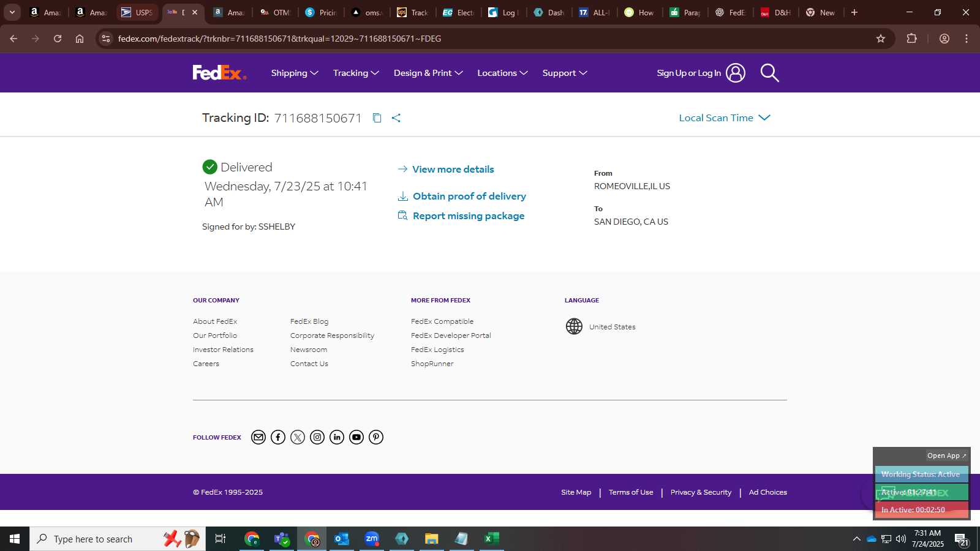Screen dimensions: 980x551
Task: Open Chrome profile avatar icon
Action: click(944, 39)
